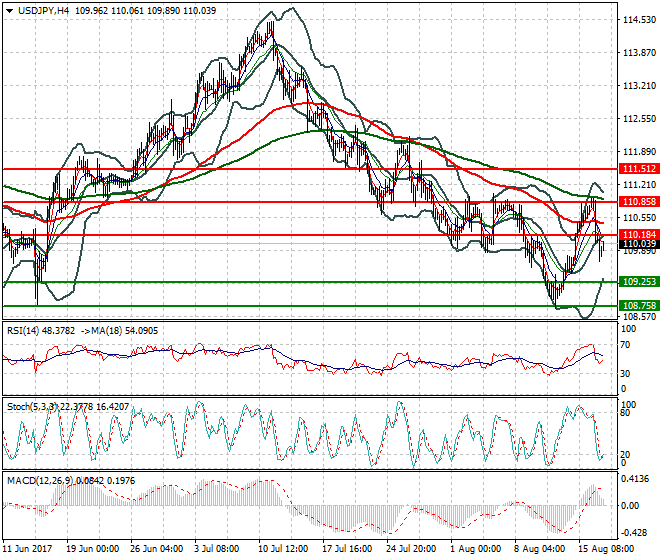Click the 110.858 red price level label

(639, 202)
